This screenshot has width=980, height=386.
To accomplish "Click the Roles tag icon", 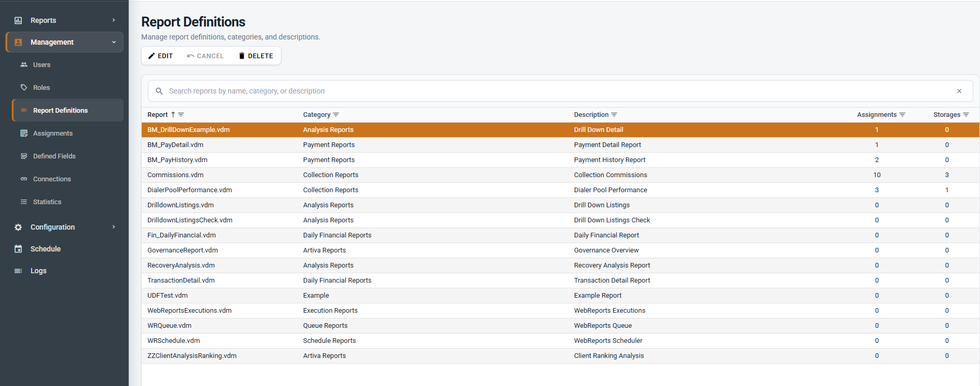I will (24, 88).
